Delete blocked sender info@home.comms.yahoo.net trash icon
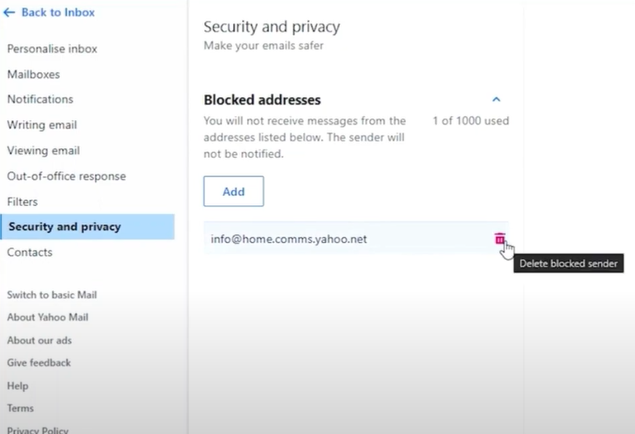The image size is (635, 434). click(x=500, y=239)
